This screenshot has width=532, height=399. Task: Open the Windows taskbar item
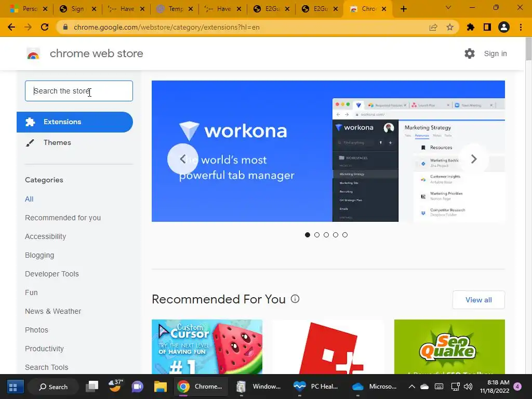[x=259, y=387]
